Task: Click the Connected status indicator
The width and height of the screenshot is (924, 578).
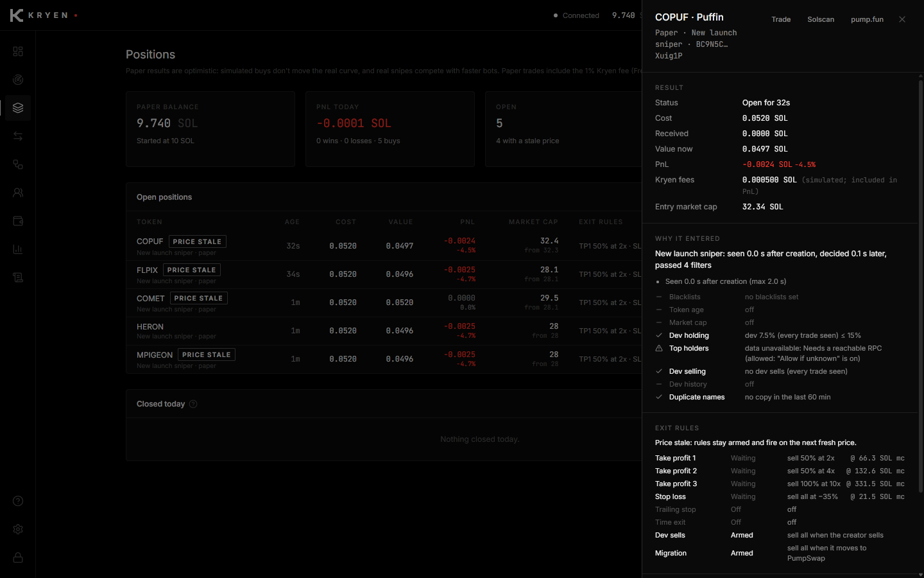Action: (x=576, y=15)
